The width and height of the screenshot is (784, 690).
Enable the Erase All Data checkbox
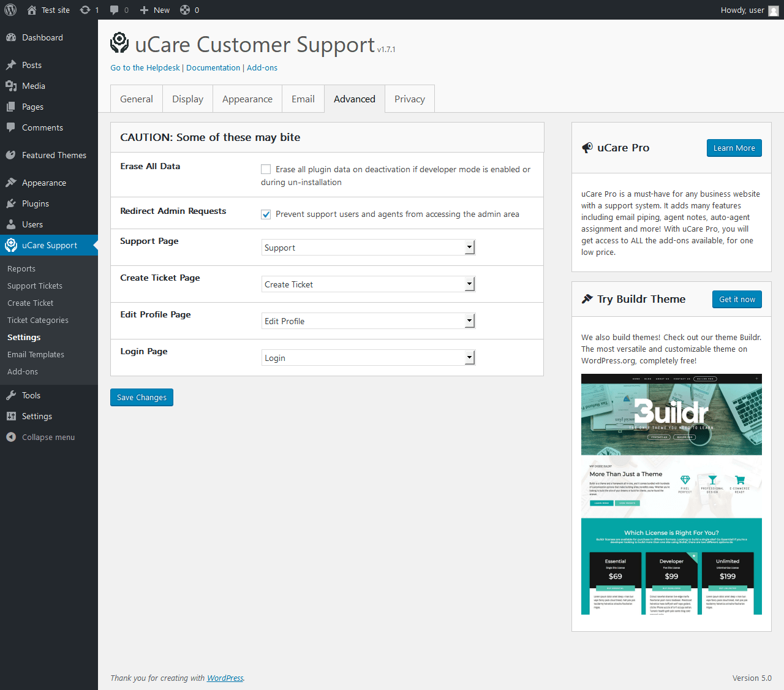[266, 169]
